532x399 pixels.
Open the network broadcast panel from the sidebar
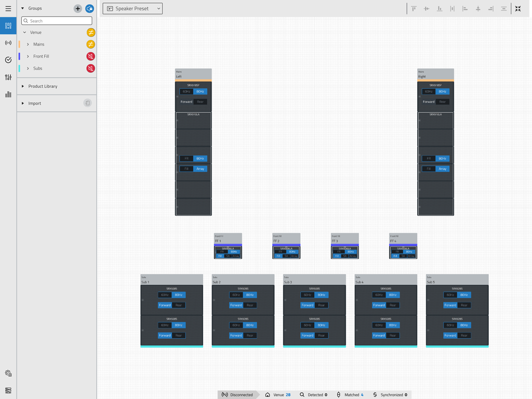[x=8, y=43]
